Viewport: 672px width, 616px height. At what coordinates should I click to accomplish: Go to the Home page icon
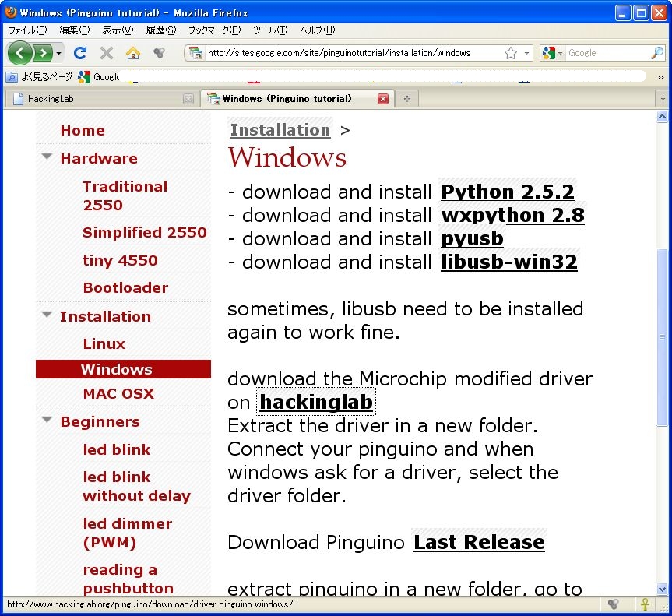tap(133, 53)
